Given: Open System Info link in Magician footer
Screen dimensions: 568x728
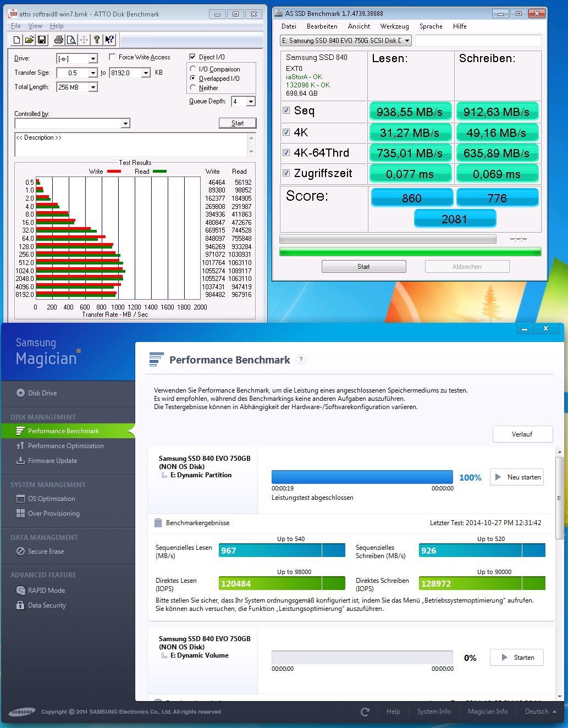Looking at the screenshot, I should pos(434,712).
